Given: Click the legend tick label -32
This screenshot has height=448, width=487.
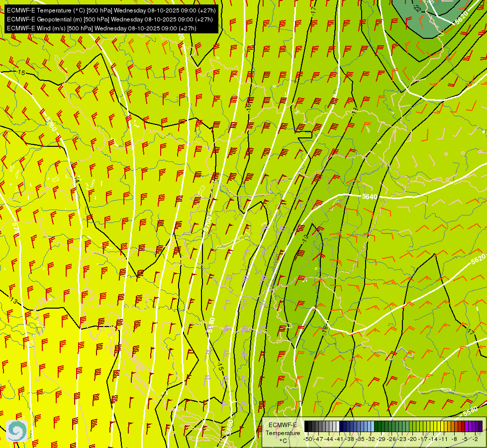Looking at the screenshot, I should click(x=371, y=439).
